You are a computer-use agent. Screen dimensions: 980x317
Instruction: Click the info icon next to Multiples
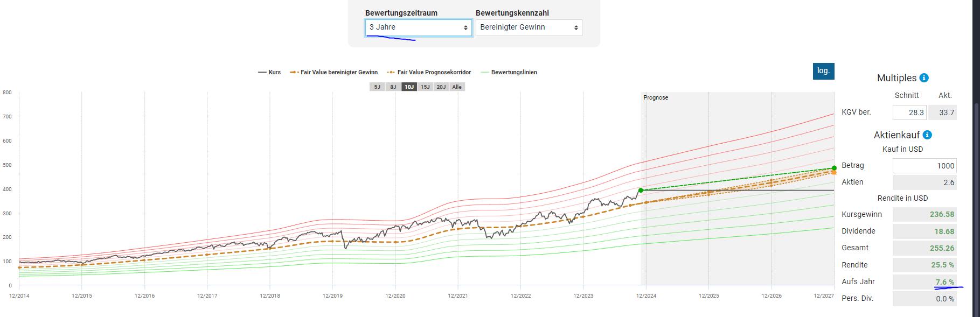(924, 78)
